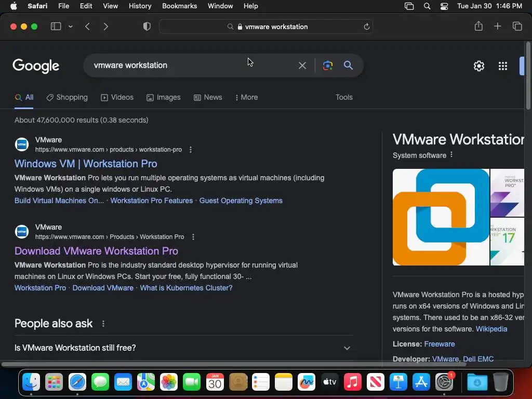This screenshot has width=532, height=399.
Task: Open the Build Virtual Machines On... sitelink
Action: [x=59, y=201]
